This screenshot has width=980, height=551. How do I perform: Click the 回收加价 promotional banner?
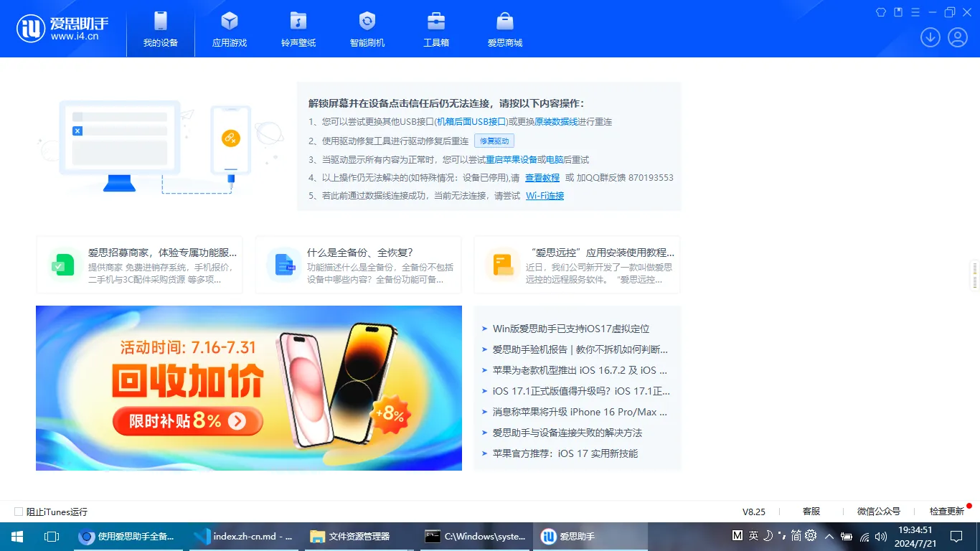[x=249, y=388]
